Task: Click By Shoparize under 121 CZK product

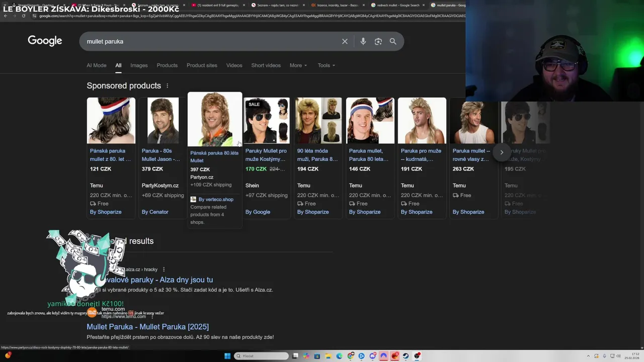Action: [106, 212]
